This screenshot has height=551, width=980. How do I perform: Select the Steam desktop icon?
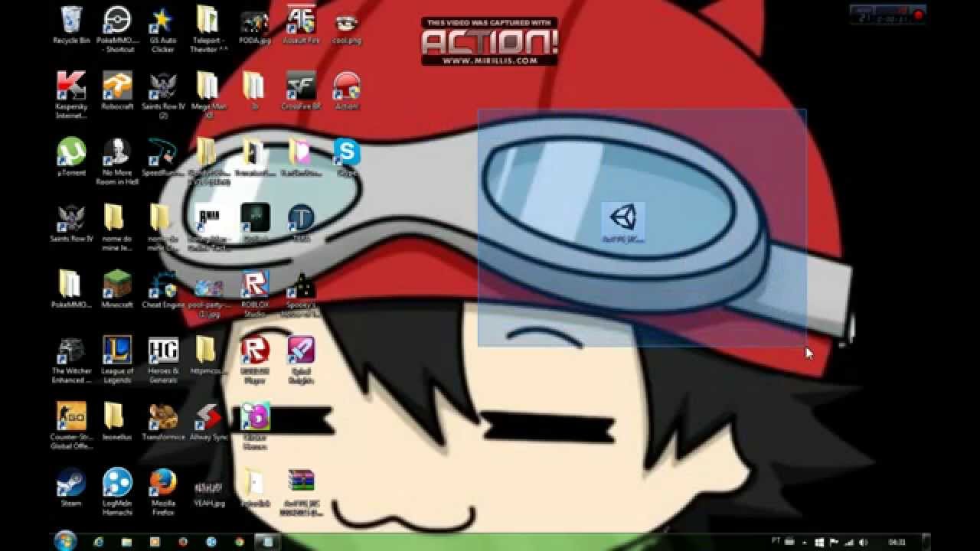[x=71, y=487]
